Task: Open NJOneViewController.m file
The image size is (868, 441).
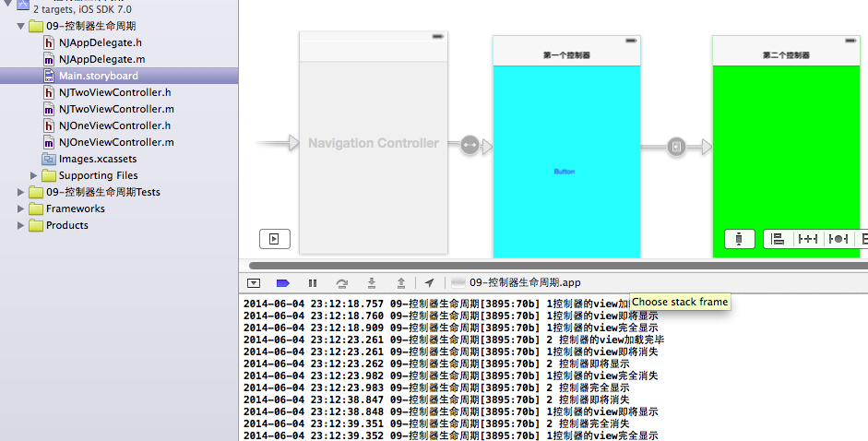Action: pos(116,142)
